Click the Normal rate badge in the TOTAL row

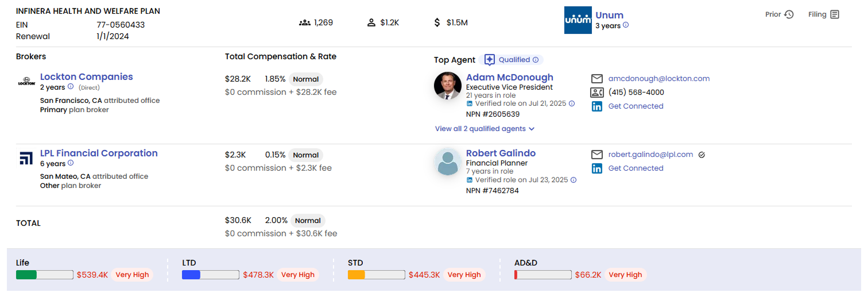coord(308,221)
